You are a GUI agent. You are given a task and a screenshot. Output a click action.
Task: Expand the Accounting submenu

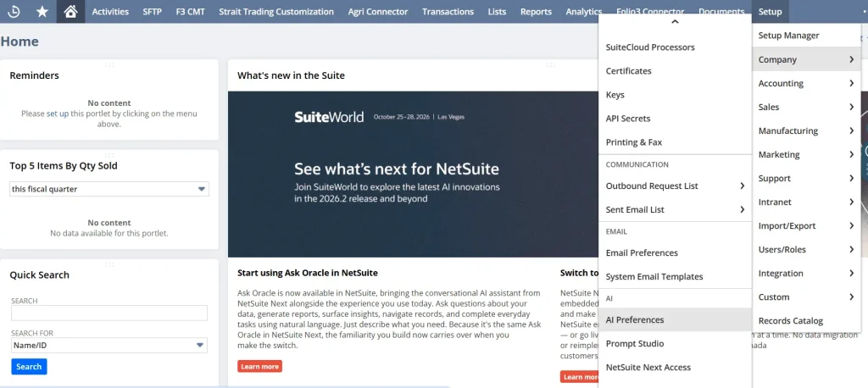tap(806, 83)
